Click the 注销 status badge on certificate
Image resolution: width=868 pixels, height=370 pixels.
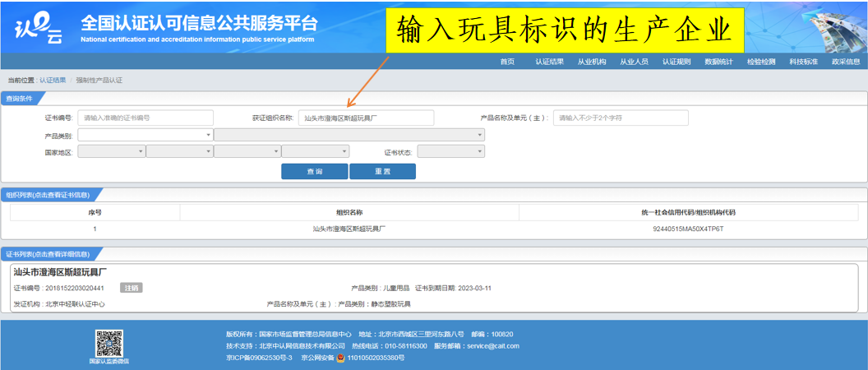[x=132, y=288]
